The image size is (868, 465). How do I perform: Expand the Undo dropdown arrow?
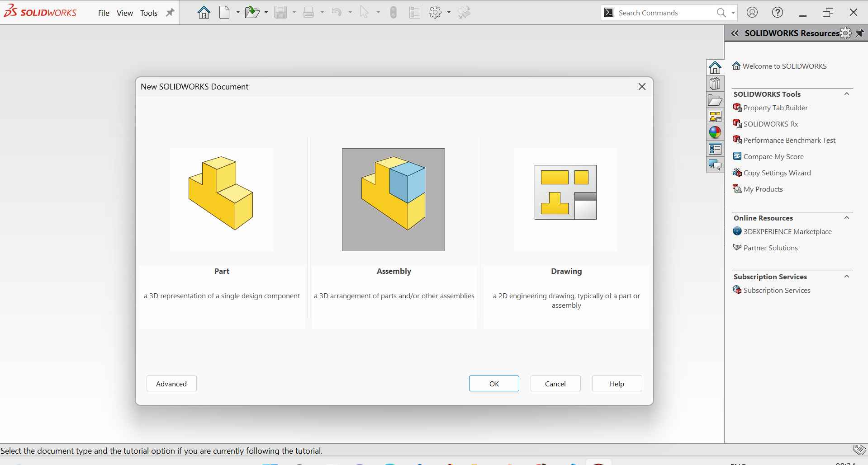[x=350, y=12]
